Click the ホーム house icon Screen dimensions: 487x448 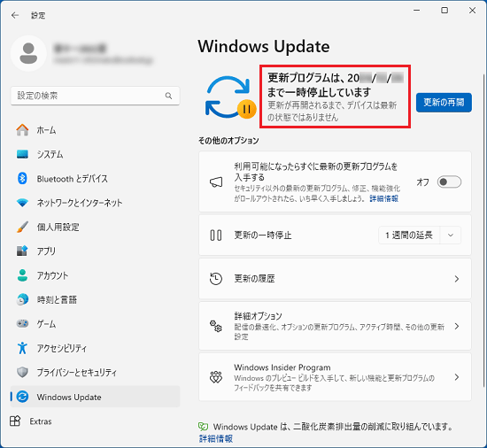click(22, 130)
